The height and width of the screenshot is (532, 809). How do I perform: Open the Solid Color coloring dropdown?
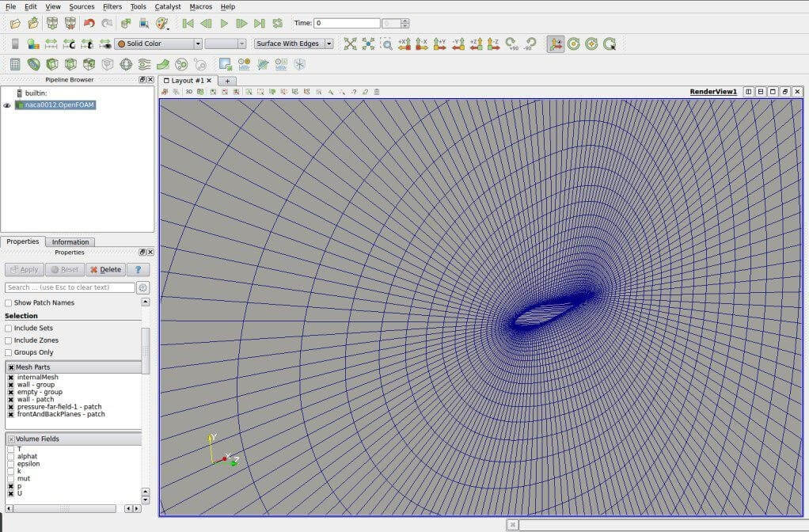[x=158, y=44]
